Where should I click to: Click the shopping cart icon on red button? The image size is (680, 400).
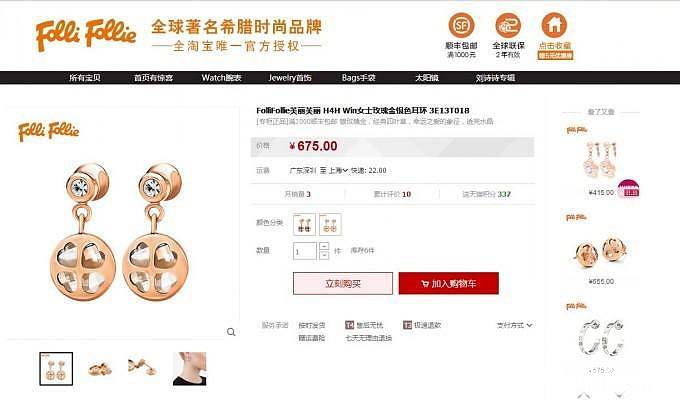pos(425,284)
